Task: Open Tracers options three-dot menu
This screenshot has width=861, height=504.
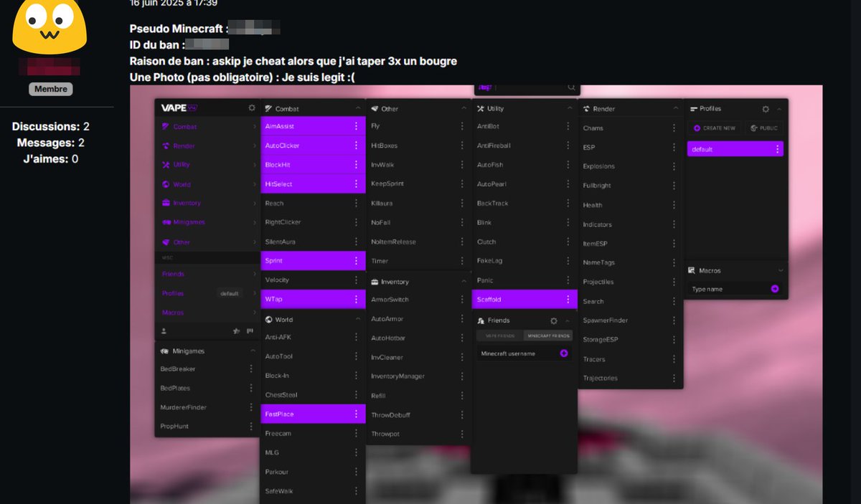Action: (674, 359)
